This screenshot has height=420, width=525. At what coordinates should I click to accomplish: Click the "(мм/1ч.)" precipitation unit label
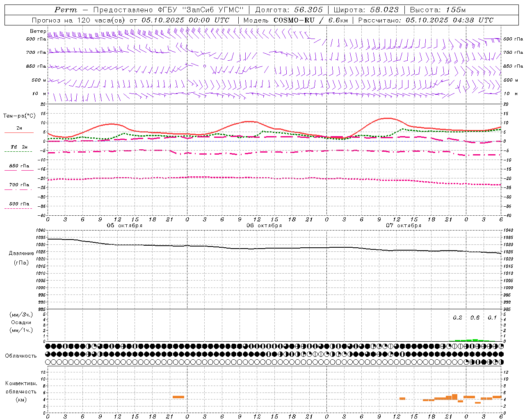click(x=21, y=330)
